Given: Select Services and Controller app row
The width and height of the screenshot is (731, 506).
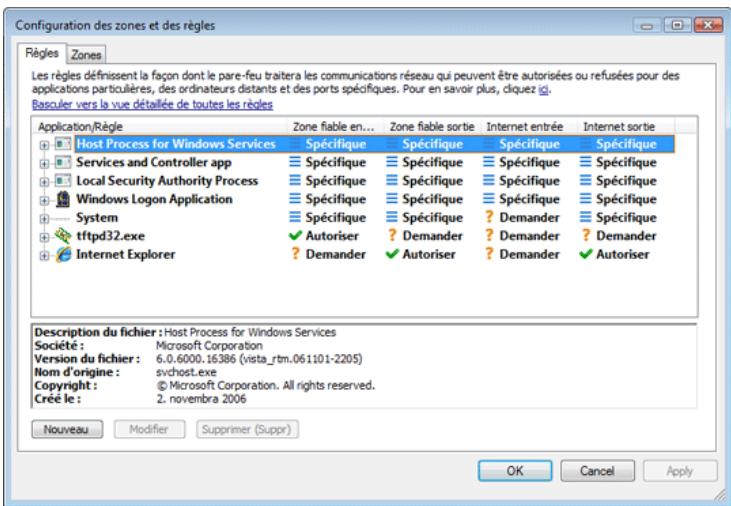Looking at the screenshot, I should pos(154,162).
